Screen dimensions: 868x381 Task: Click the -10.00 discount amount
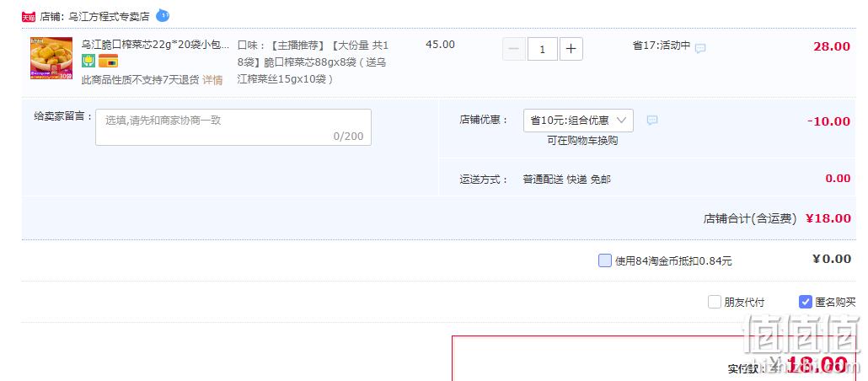tap(828, 121)
